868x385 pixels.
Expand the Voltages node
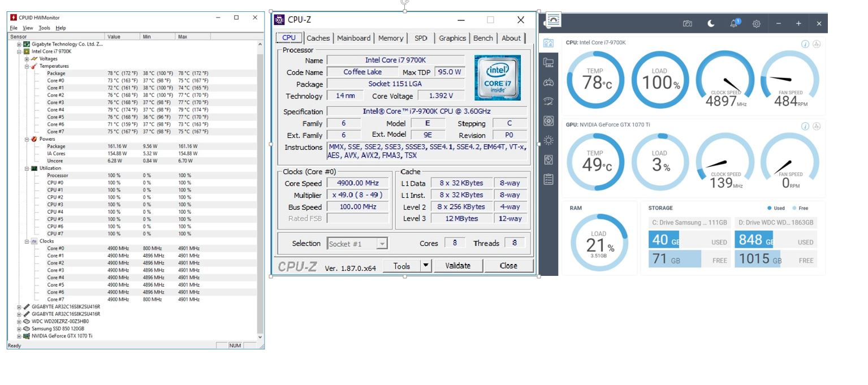click(27, 59)
